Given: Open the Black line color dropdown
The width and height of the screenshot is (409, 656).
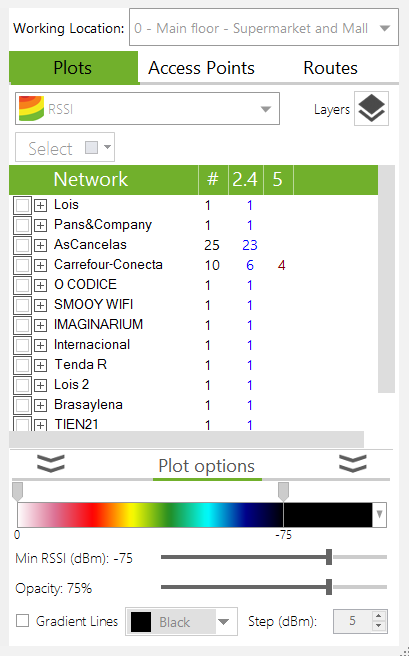Looking at the screenshot, I should pos(181,622).
